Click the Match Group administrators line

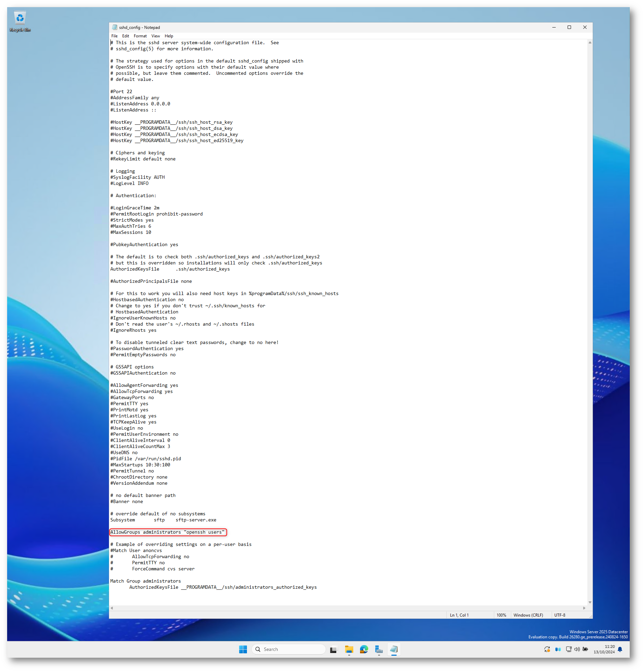coord(146,581)
